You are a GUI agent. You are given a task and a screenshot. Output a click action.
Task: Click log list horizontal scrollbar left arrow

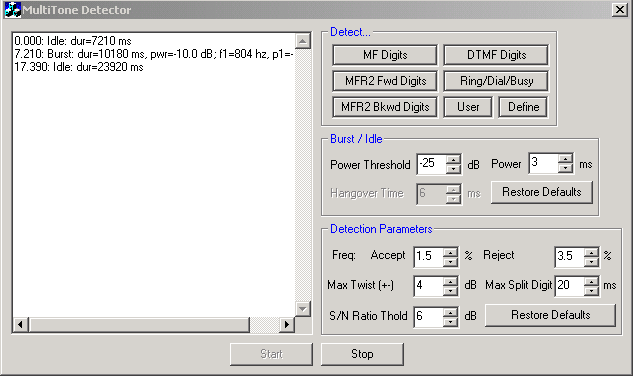coord(20,324)
